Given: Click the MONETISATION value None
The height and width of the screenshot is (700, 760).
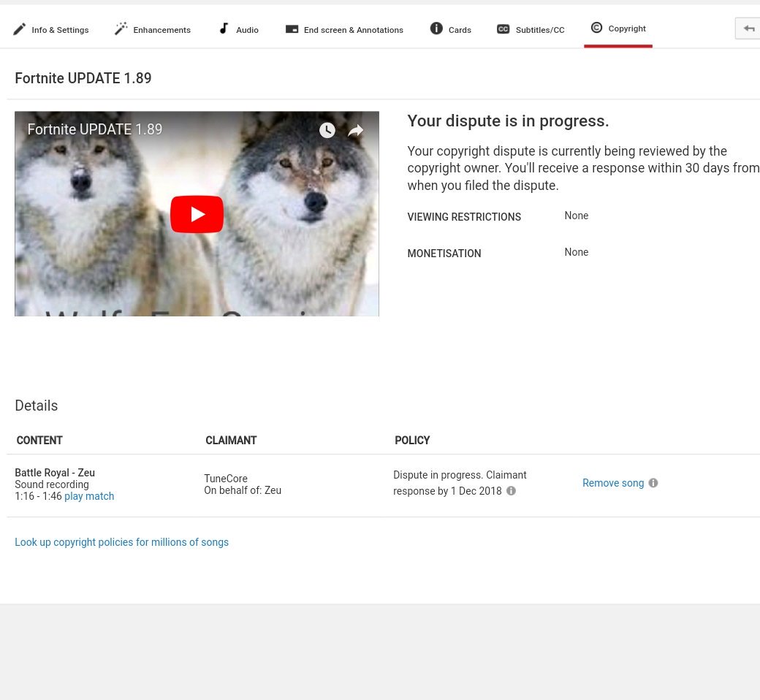Looking at the screenshot, I should click(x=577, y=252).
